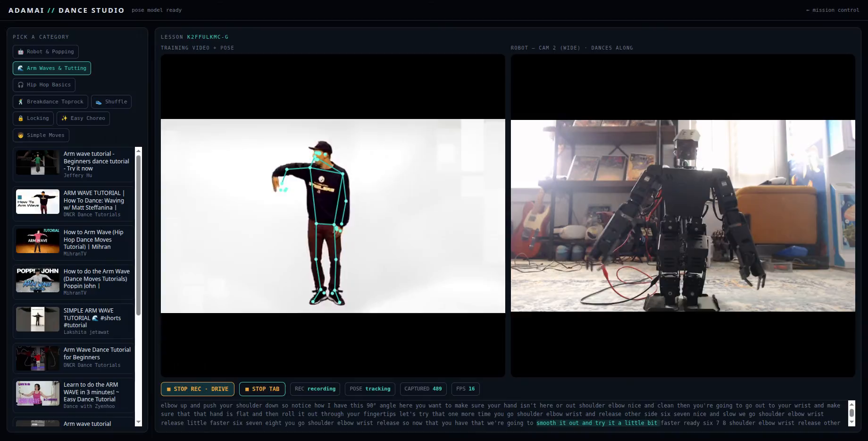Image resolution: width=868 pixels, height=441 pixels.
Task: Click the Lakshita jetawat channel name
Action: pyautogui.click(x=86, y=332)
